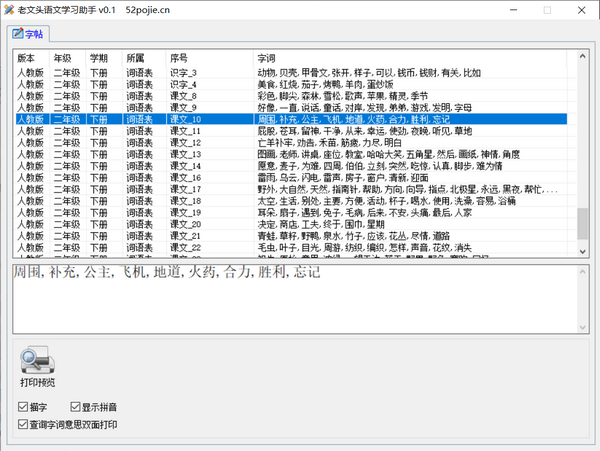
Task: Select the 课文_11 row
Action: point(186,131)
